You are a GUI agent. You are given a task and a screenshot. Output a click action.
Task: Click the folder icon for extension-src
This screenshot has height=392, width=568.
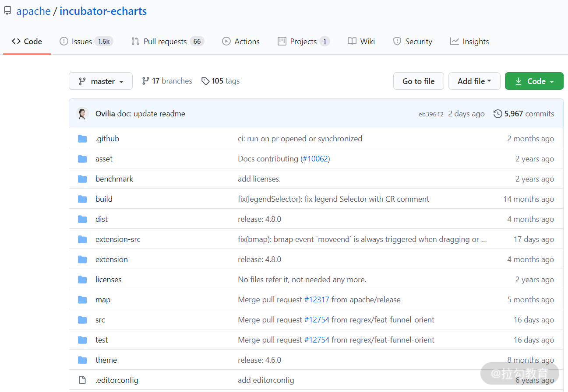[82, 239]
